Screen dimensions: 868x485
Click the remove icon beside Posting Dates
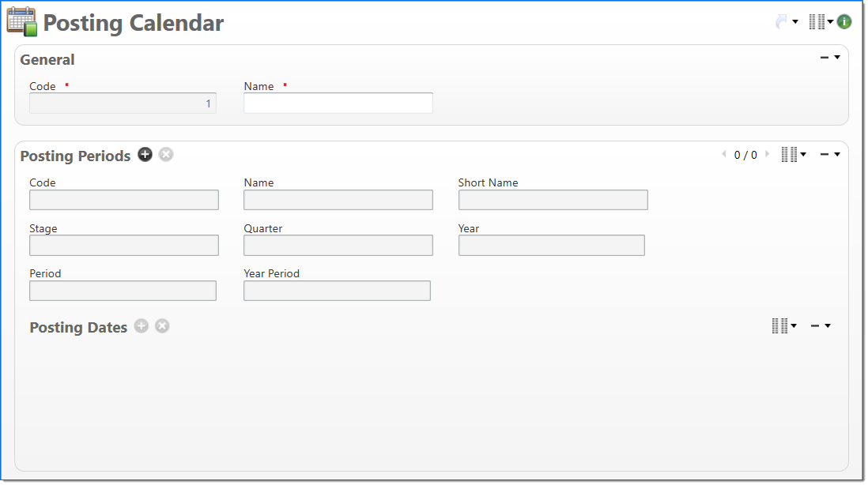(162, 326)
